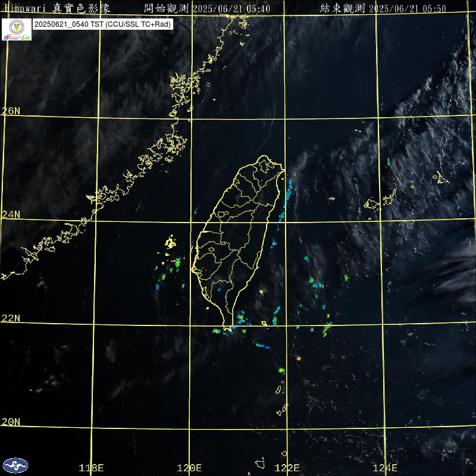Click the 118E longitude label

pos(91,468)
